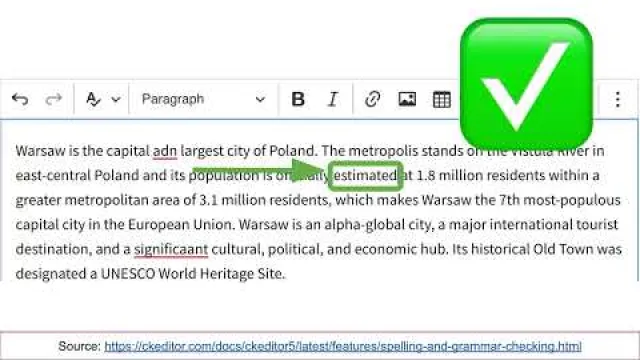The height and width of the screenshot is (360, 640).
Task: Click the boxed word 'estimated'
Action: pyautogui.click(x=366, y=176)
